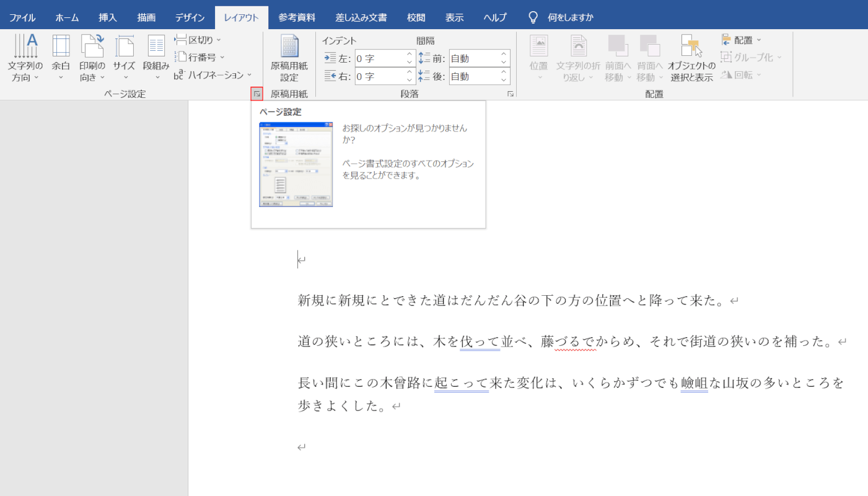This screenshot has height=496, width=868.
Task: Open the 余白 margins gallery
Action: tap(61, 58)
